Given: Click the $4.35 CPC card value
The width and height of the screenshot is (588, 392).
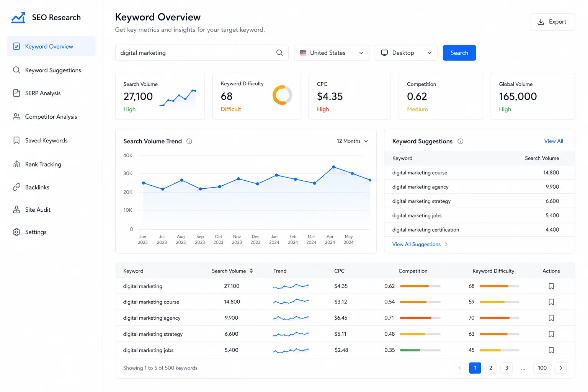Looking at the screenshot, I should point(330,96).
